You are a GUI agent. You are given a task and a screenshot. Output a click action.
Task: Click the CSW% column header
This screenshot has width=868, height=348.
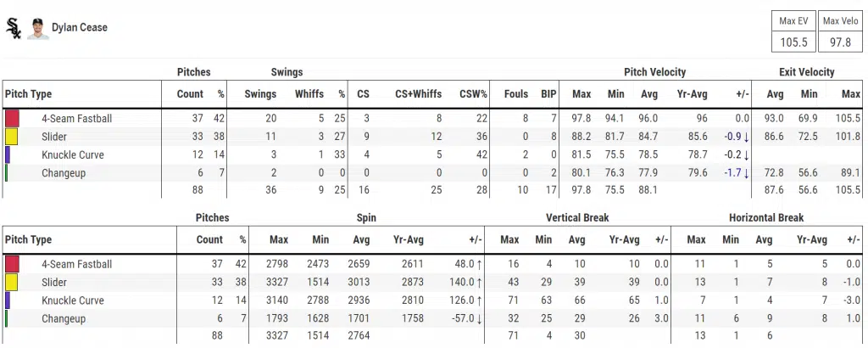[474, 94]
